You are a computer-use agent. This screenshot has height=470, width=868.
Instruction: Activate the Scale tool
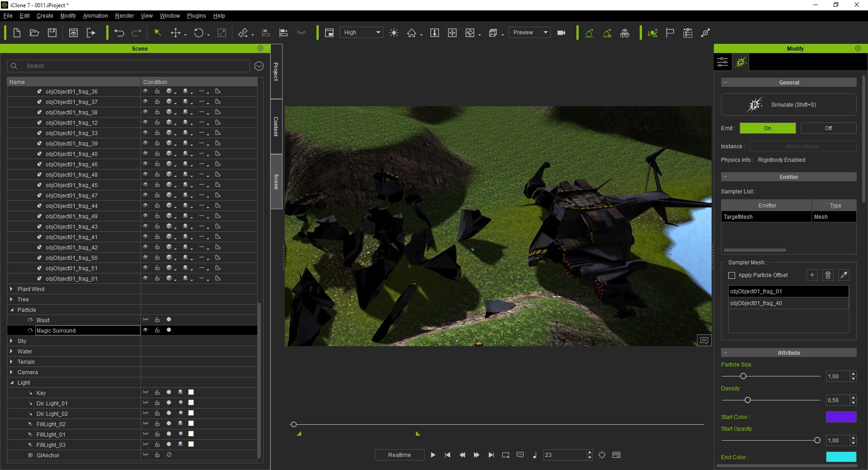point(222,33)
